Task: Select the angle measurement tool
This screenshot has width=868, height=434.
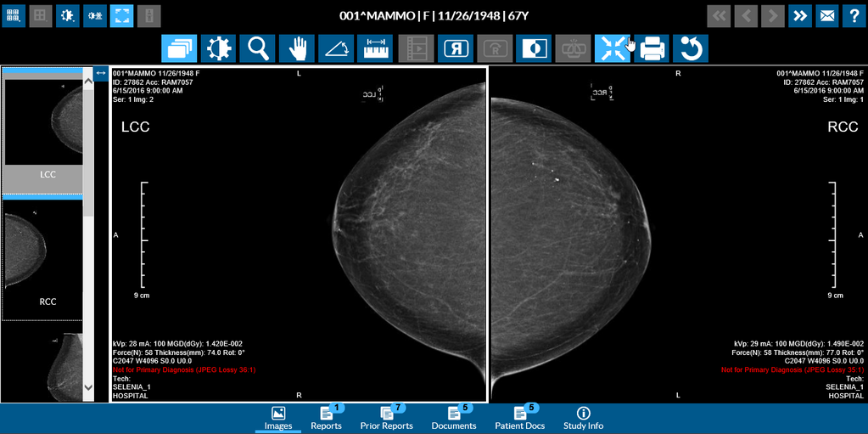Action: point(335,49)
